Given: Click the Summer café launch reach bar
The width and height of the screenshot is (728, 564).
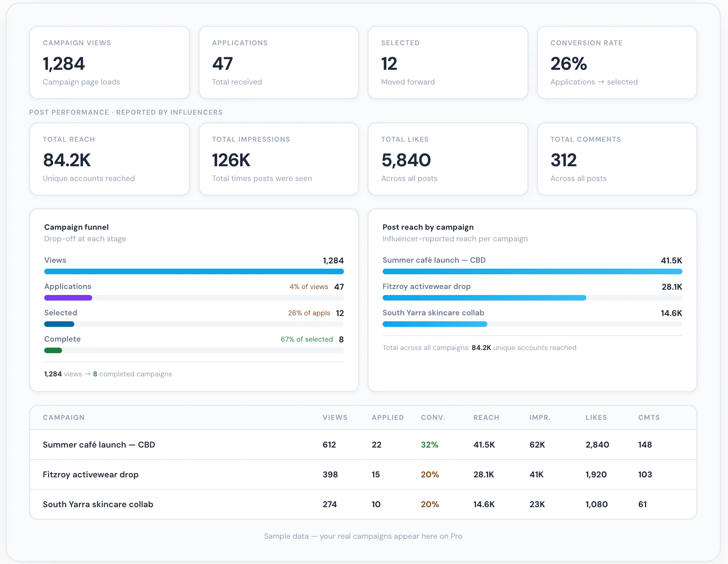Looking at the screenshot, I should pyautogui.click(x=532, y=271).
